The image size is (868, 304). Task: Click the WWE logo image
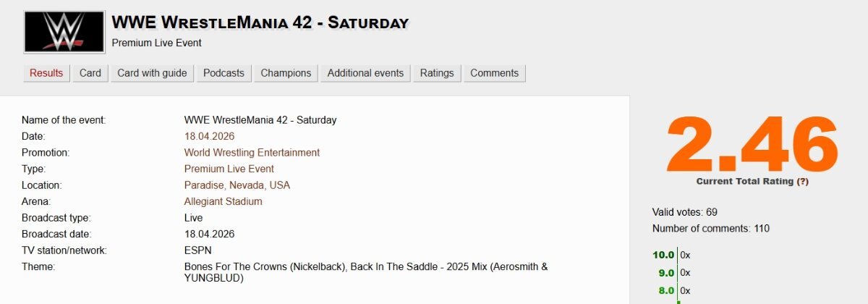click(64, 32)
